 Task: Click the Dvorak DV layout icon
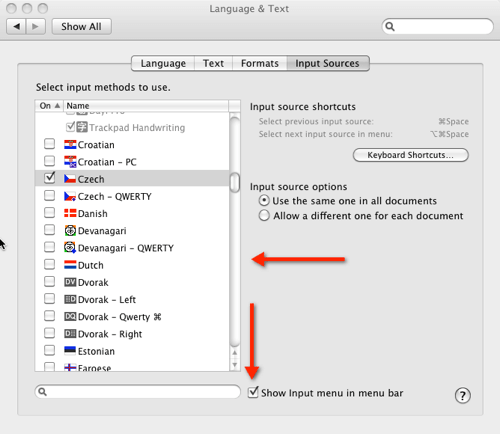point(70,282)
